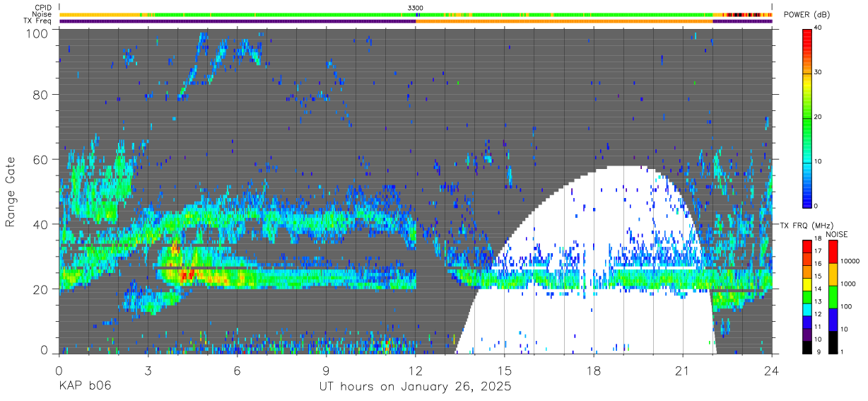
Task: Click the 9 hour tick label
Action: tap(327, 370)
